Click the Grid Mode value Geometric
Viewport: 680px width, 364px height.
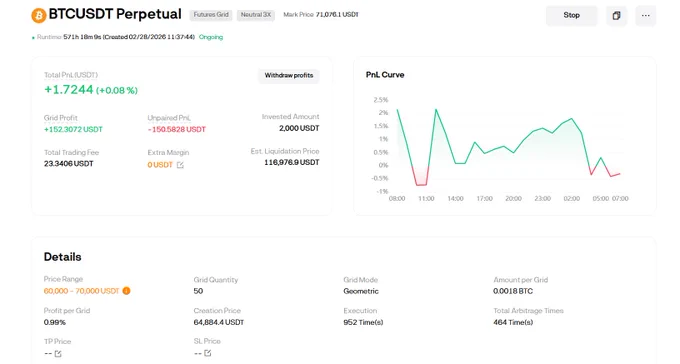[x=361, y=291]
